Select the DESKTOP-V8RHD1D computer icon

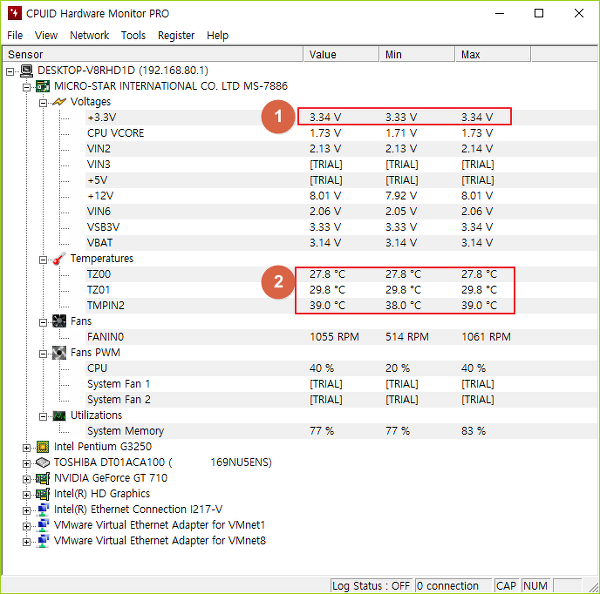click(x=26, y=70)
